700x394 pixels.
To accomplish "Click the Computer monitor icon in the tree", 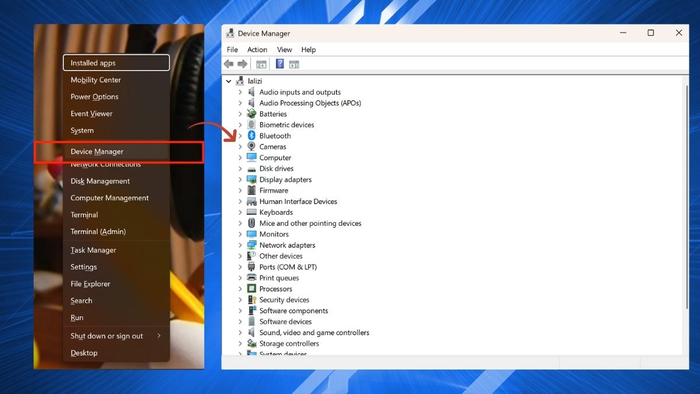I will tap(251, 158).
